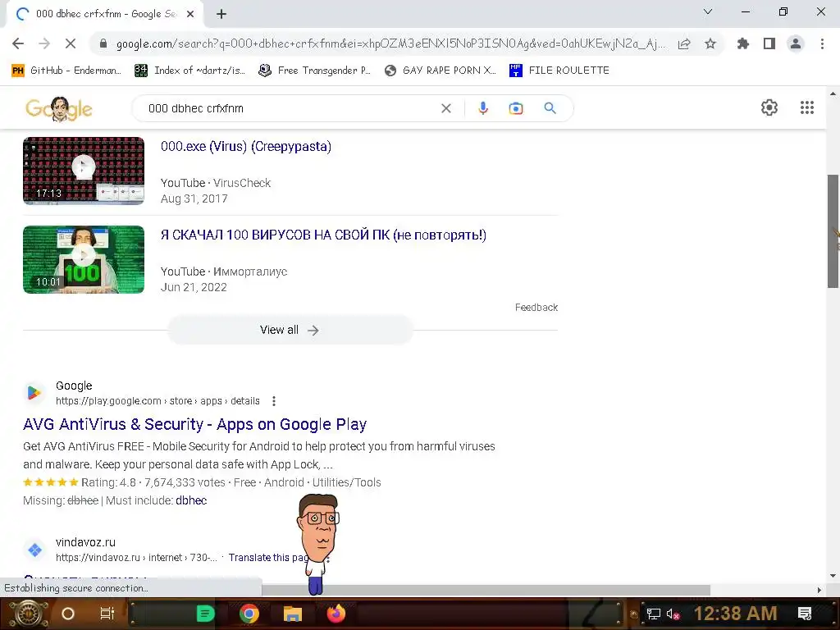
Task: Click the forward navigation arrow
Action: coord(44,43)
